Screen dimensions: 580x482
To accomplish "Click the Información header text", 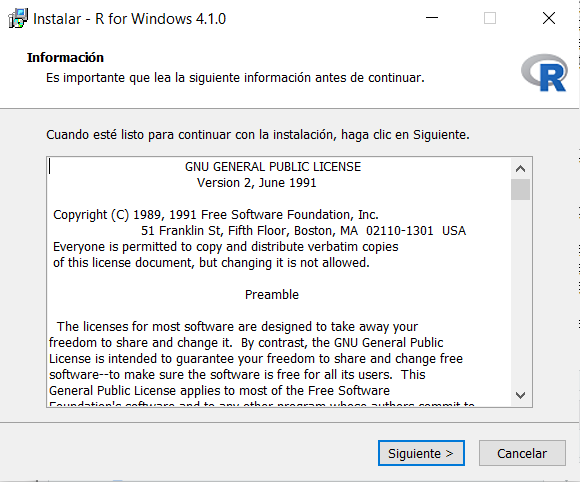I will 65,58.
